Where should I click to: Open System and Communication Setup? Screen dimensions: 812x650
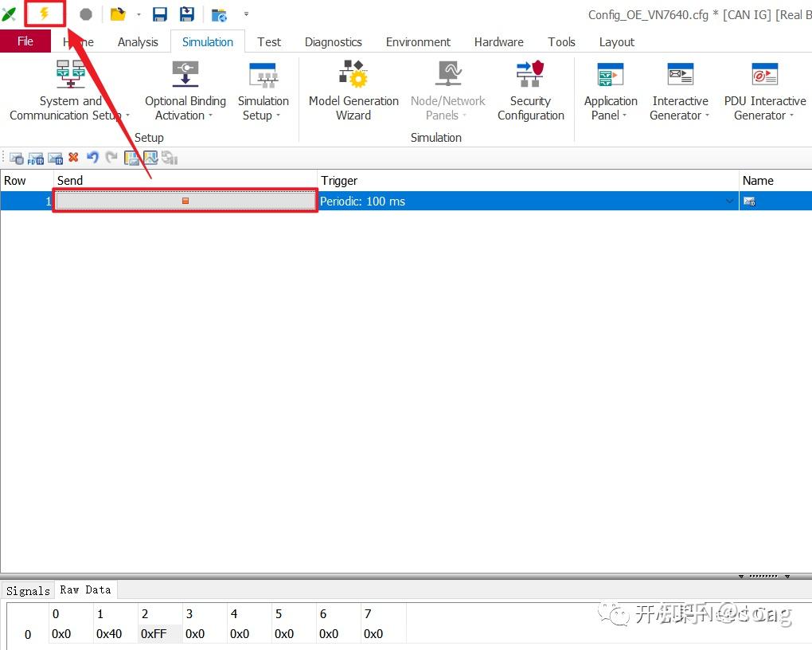[x=70, y=92]
